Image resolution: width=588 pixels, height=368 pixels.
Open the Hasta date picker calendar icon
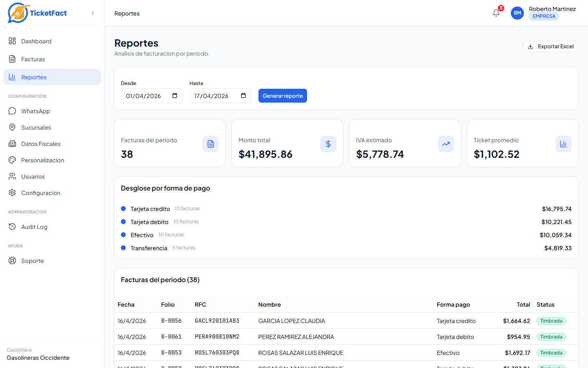(243, 96)
